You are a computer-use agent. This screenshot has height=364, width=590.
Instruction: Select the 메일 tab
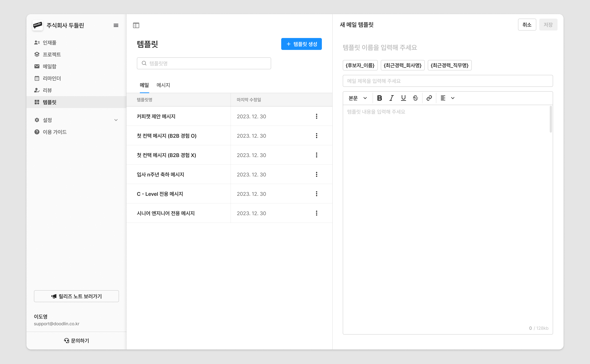[144, 85]
